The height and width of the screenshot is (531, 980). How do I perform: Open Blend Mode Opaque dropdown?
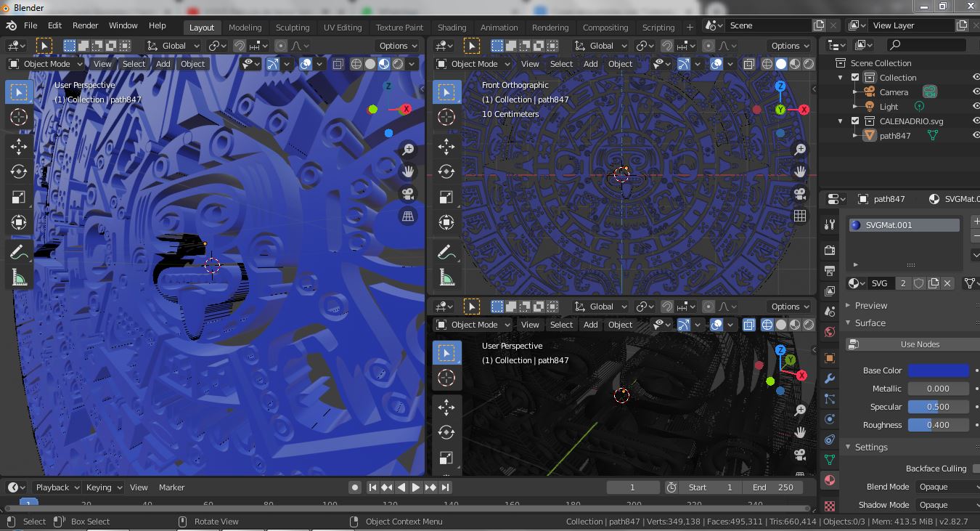click(x=947, y=487)
